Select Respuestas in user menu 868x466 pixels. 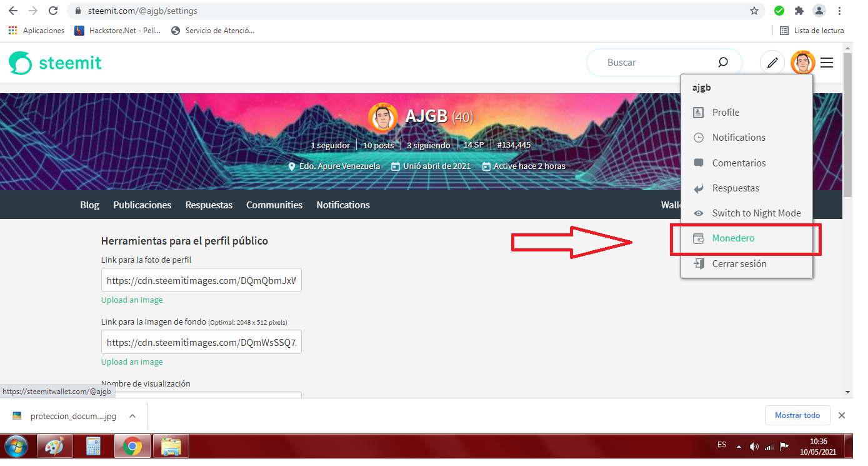tap(747, 188)
